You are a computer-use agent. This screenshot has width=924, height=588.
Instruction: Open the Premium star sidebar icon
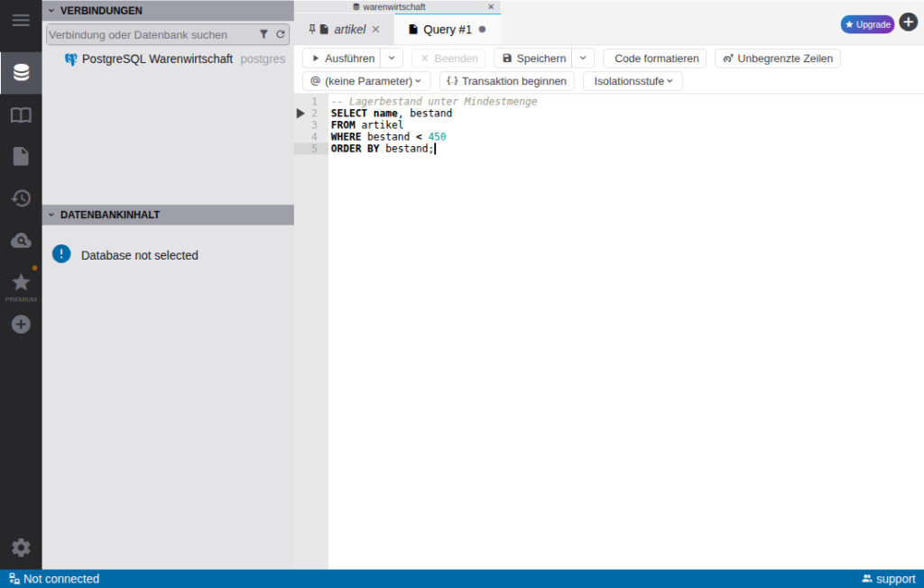click(22, 285)
